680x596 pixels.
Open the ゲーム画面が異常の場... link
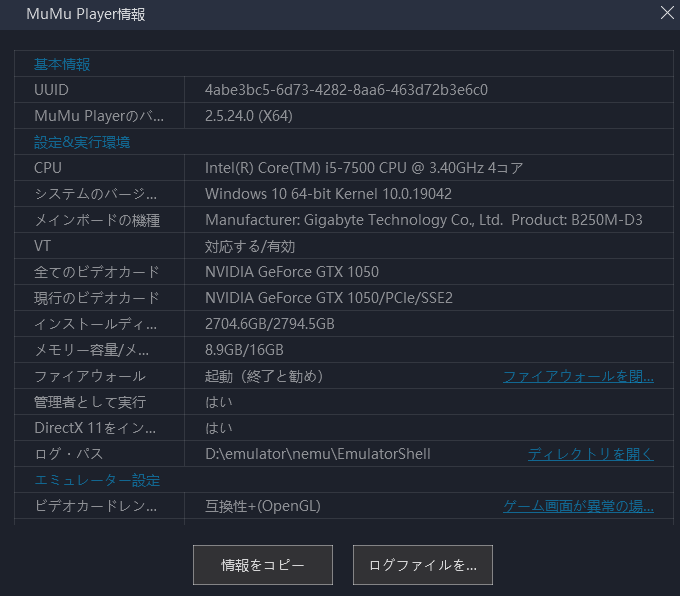(x=578, y=506)
